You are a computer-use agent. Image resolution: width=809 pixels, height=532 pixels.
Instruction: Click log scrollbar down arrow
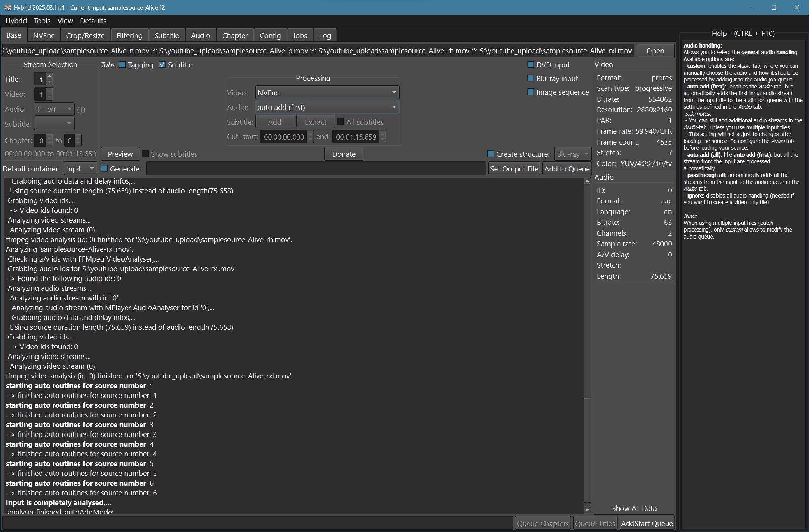tap(587, 510)
